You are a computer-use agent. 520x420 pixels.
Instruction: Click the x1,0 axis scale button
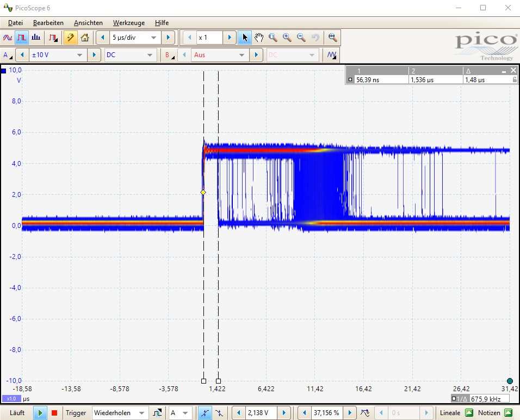coord(11,399)
